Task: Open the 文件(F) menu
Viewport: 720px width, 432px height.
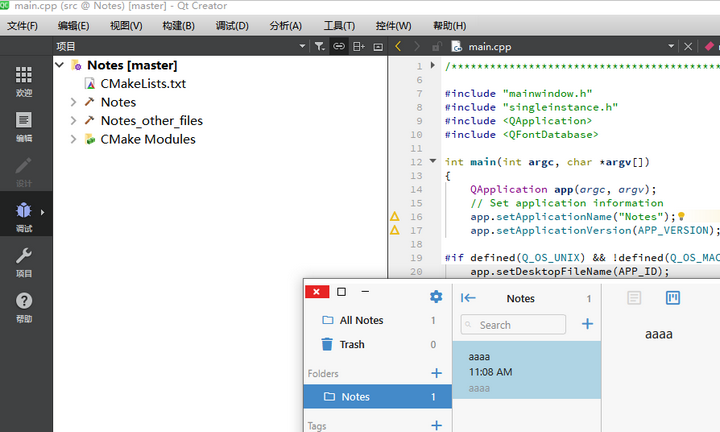Action: pos(22,26)
